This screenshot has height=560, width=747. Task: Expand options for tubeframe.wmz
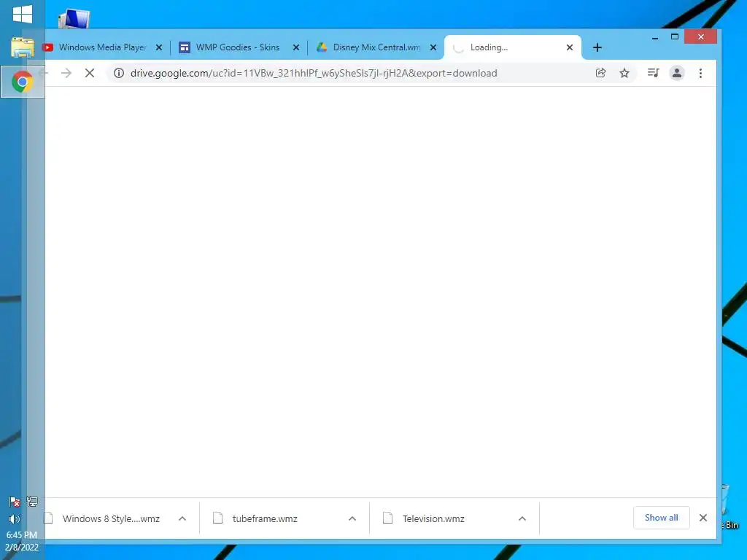pos(352,518)
